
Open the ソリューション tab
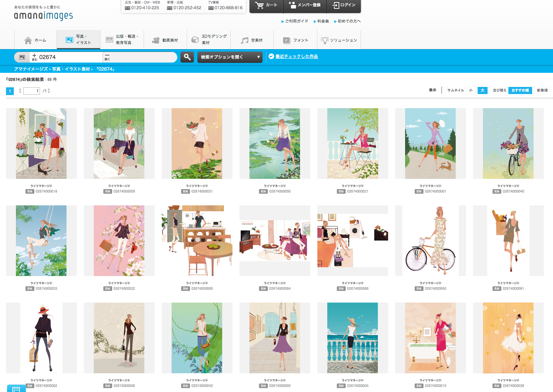(x=339, y=40)
